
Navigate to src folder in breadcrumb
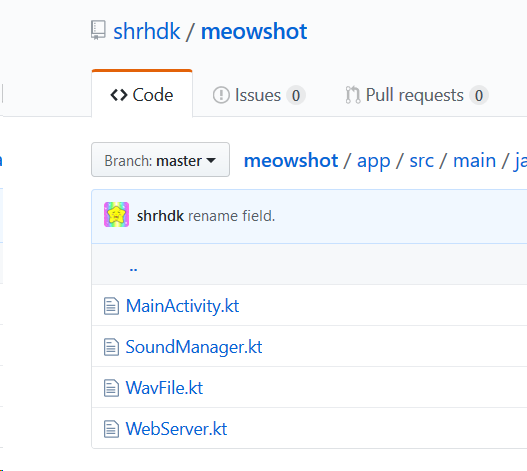tap(421, 161)
